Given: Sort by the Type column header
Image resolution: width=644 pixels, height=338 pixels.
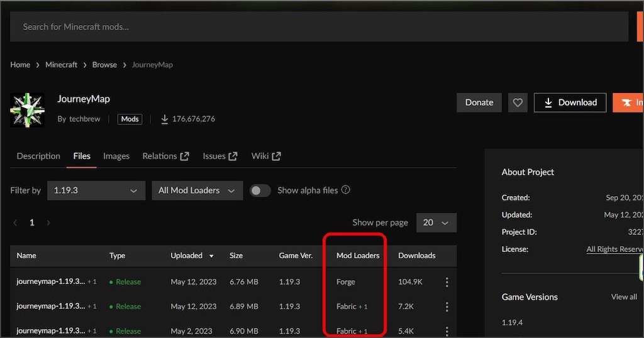Looking at the screenshot, I should pos(117,256).
